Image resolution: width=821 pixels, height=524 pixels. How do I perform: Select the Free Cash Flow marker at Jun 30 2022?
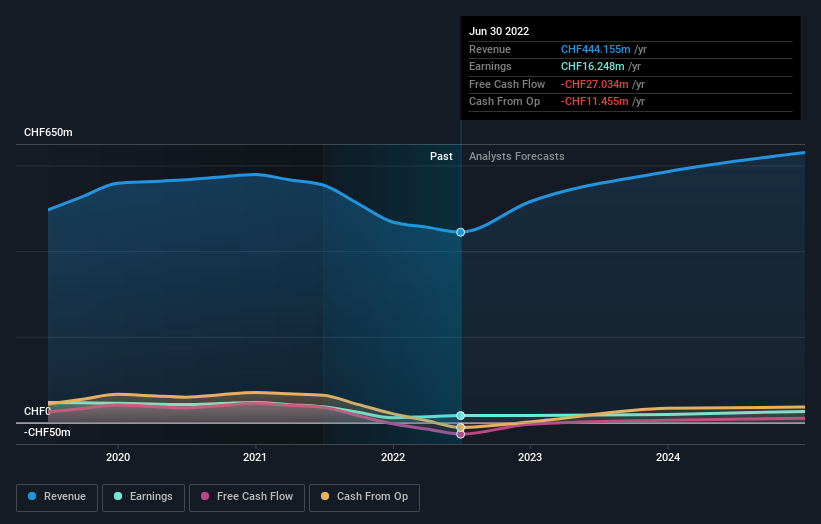click(x=460, y=434)
